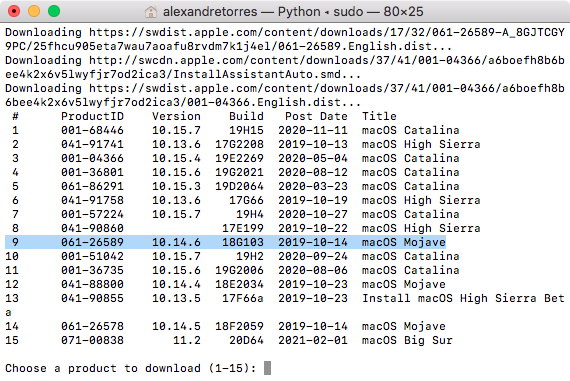
Task: Click build number 19G2006
Action: click(239, 270)
